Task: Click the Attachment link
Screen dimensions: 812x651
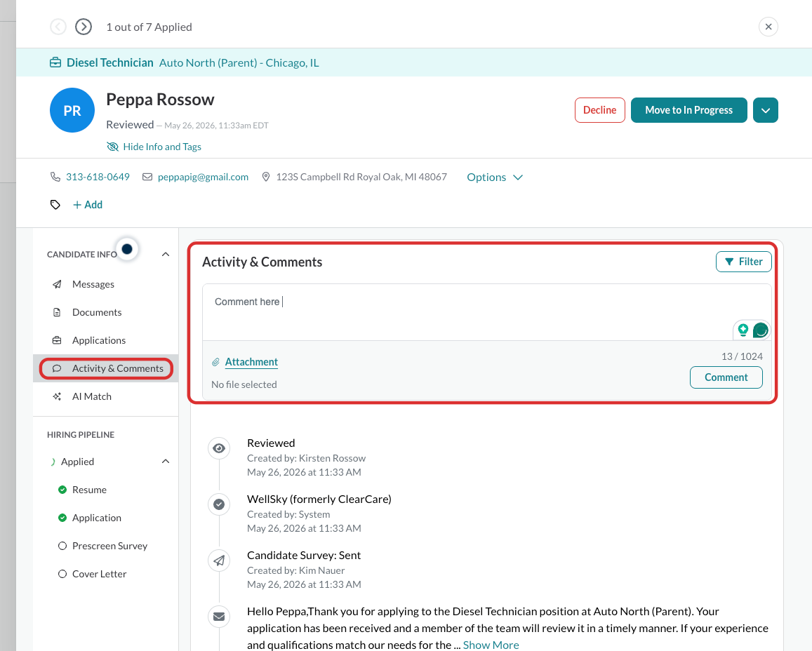Action: tap(251, 362)
